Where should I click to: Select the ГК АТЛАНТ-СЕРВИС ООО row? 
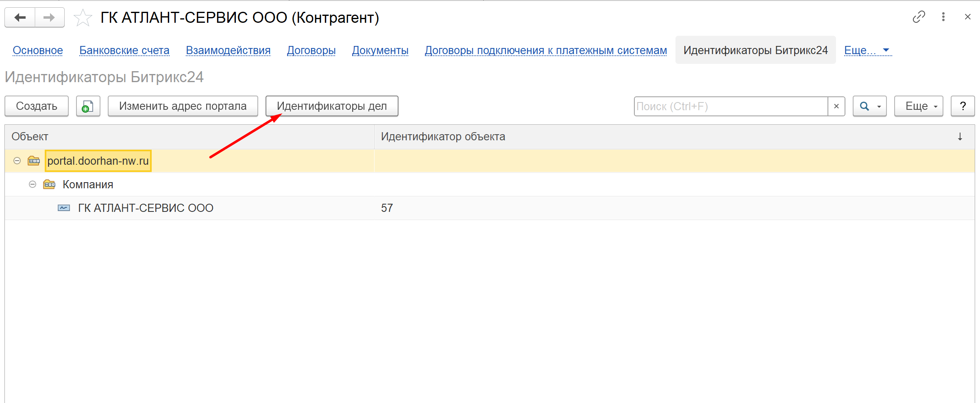point(490,208)
